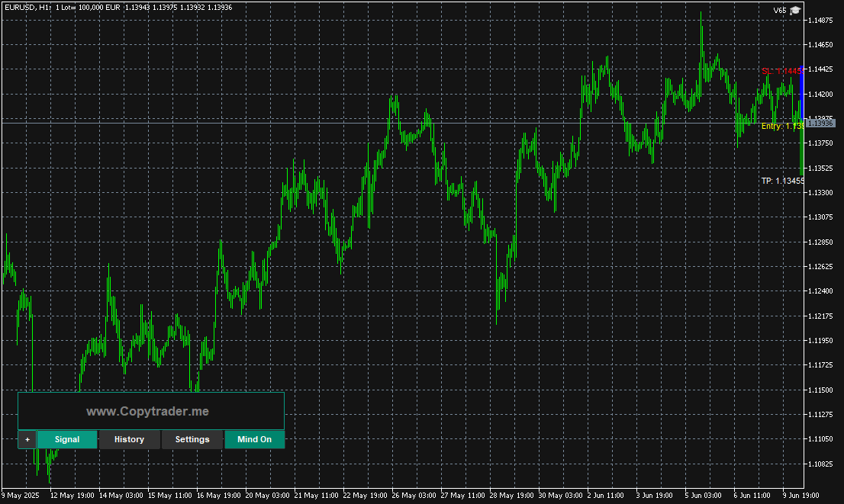Click the graduation cap expert advisor icon

click(x=795, y=10)
